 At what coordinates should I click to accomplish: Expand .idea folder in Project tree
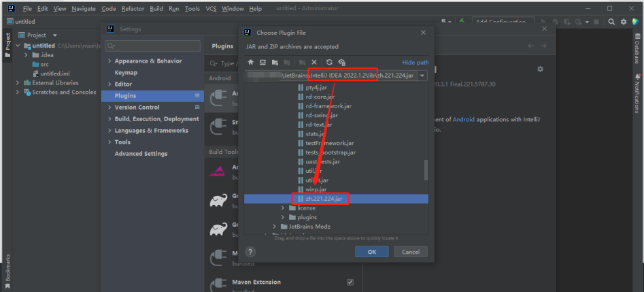pos(26,54)
